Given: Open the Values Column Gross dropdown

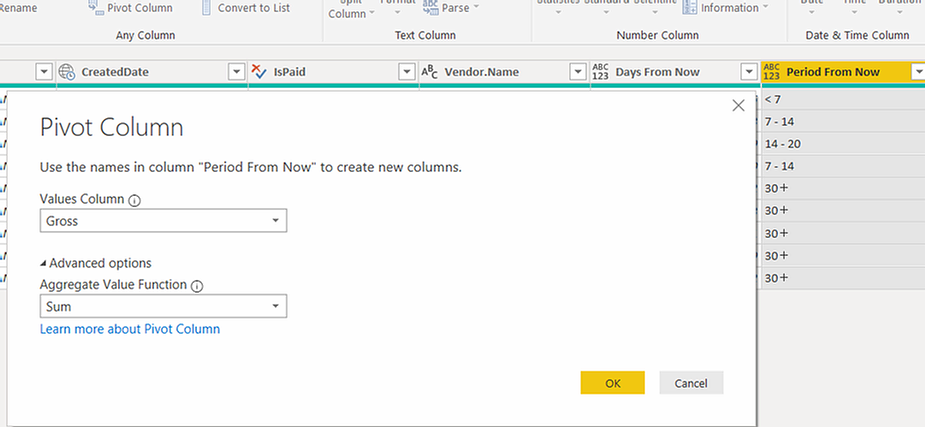Looking at the screenshot, I should (163, 221).
